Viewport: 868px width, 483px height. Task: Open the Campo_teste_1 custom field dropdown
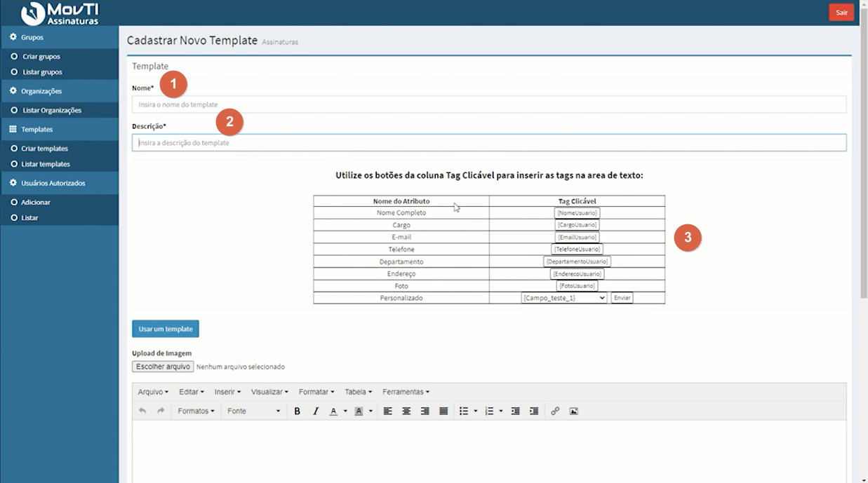(x=563, y=298)
